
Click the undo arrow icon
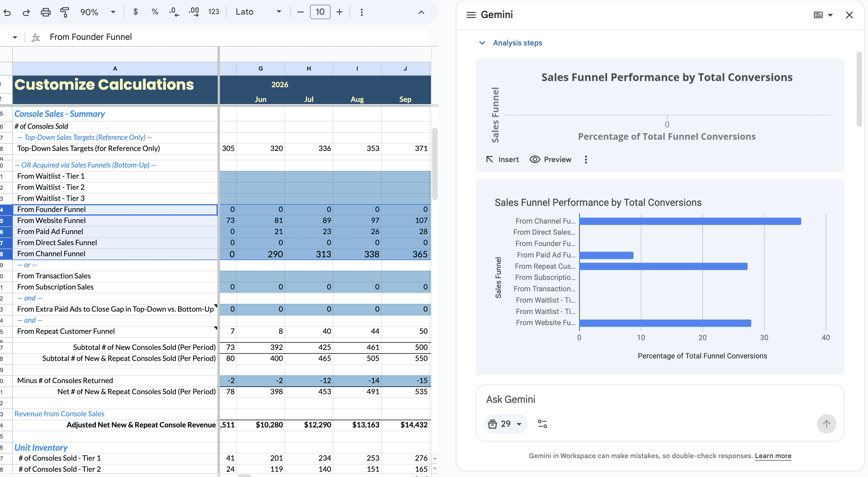tap(7, 12)
